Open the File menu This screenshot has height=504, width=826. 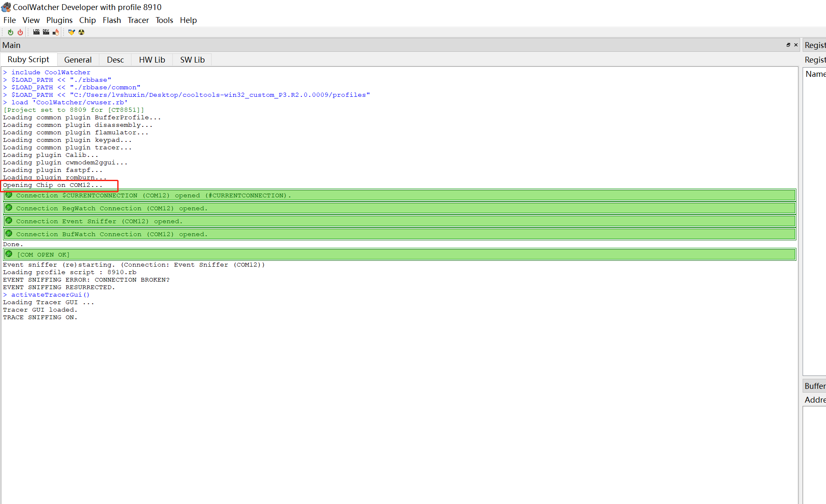click(10, 20)
